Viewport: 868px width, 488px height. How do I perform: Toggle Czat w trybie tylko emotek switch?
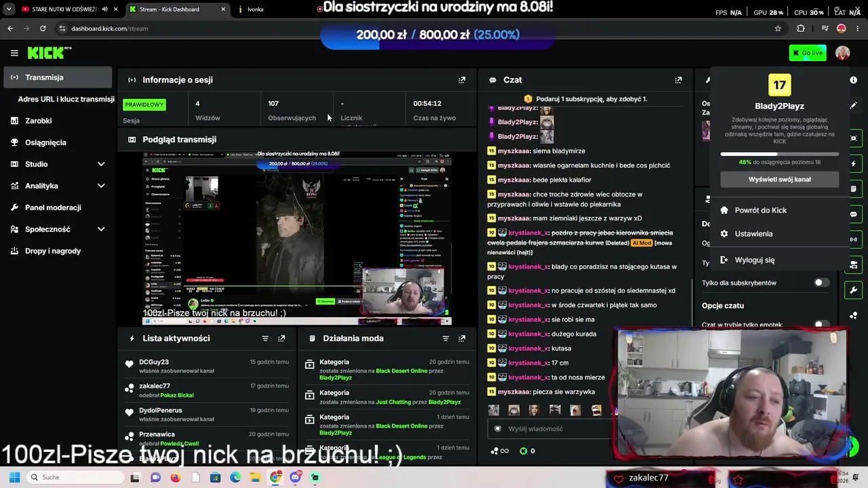(821, 325)
